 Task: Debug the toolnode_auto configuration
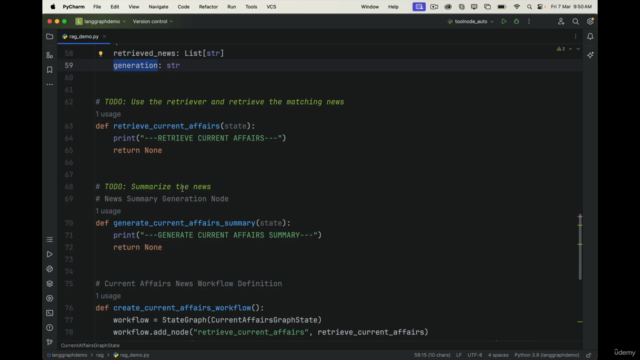516,21
